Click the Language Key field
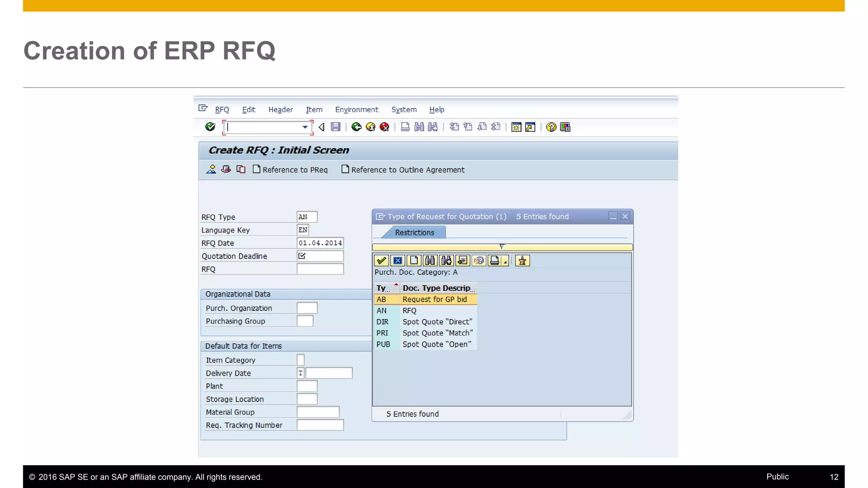 (303, 230)
